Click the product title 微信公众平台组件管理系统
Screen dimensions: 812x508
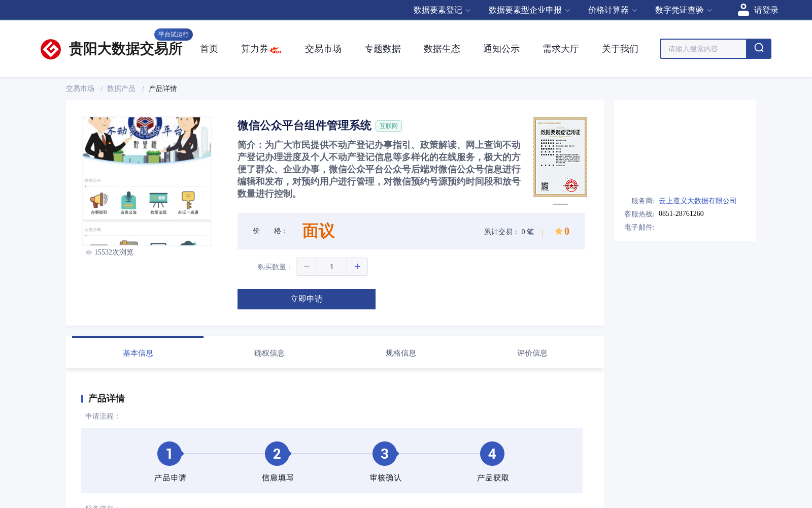click(x=304, y=125)
